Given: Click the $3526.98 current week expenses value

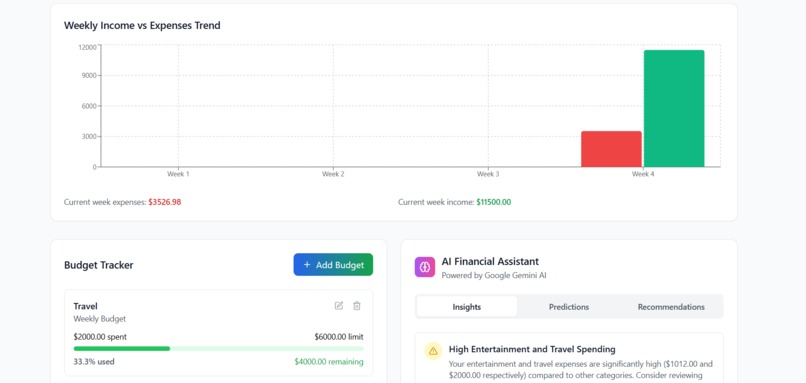Looking at the screenshot, I should click(x=164, y=202).
